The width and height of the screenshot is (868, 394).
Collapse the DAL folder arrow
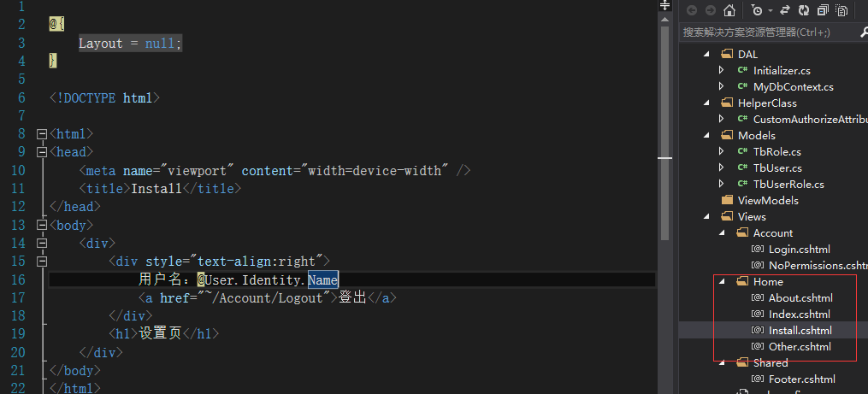pyautogui.click(x=706, y=54)
